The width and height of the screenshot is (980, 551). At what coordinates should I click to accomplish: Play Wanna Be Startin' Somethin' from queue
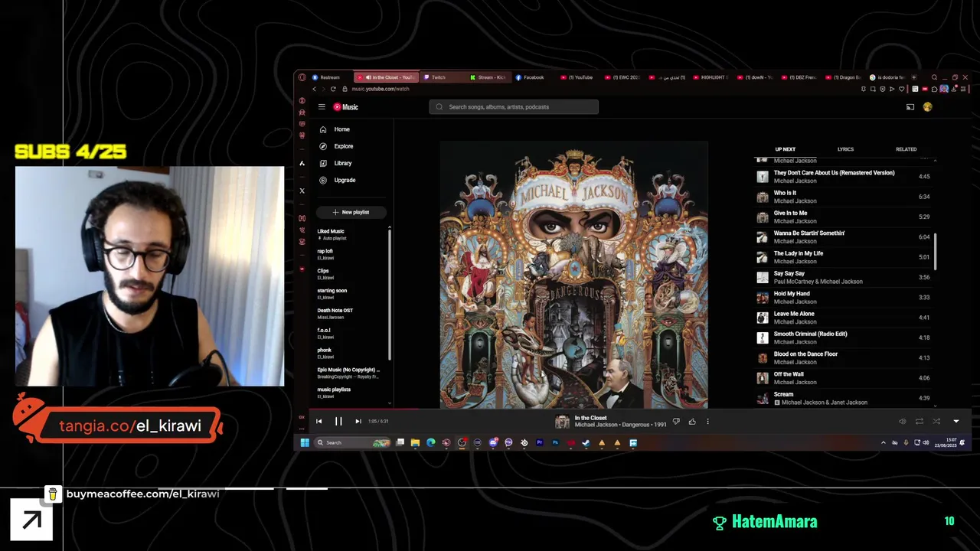pyautogui.click(x=842, y=237)
